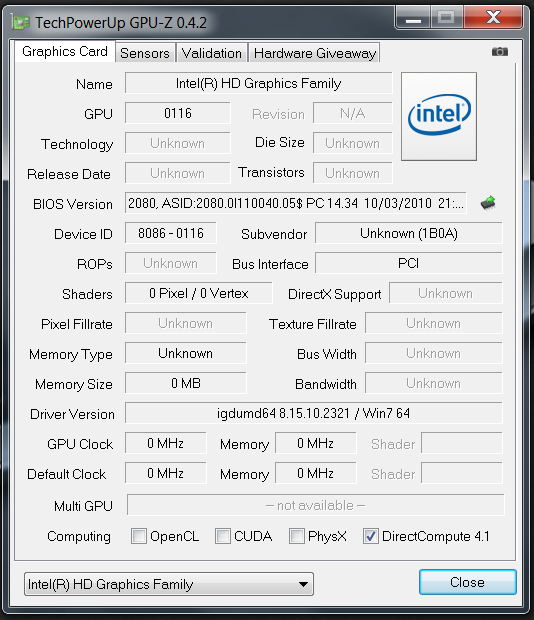534x620 pixels.
Task: Click the Die Size Unknown field
Action: [353, 143]
